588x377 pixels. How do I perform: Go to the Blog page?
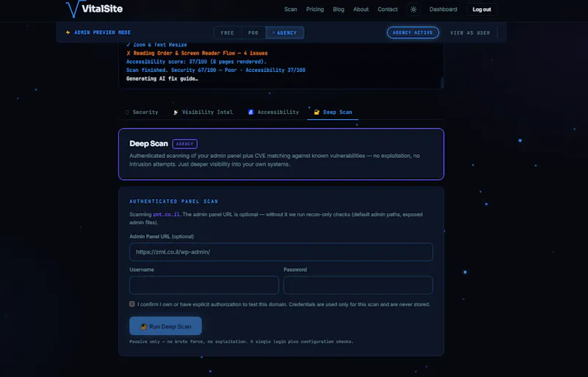tap(339, 10)
